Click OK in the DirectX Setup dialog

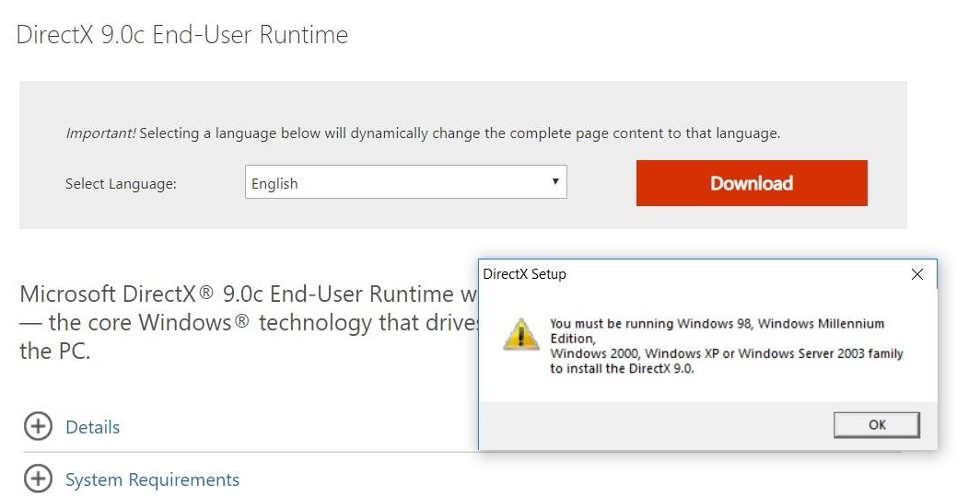[876, 425]
